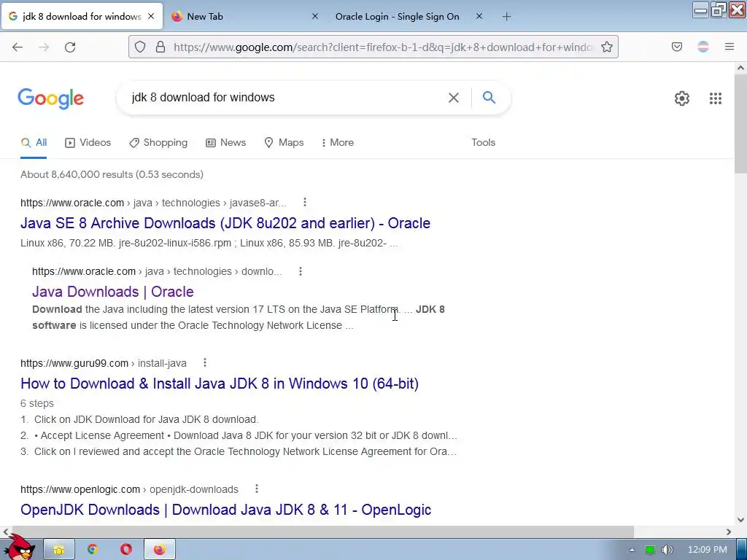Click the vertical scrollbar thumb
The height and width of the screenshot is (560, 747).
740,124
